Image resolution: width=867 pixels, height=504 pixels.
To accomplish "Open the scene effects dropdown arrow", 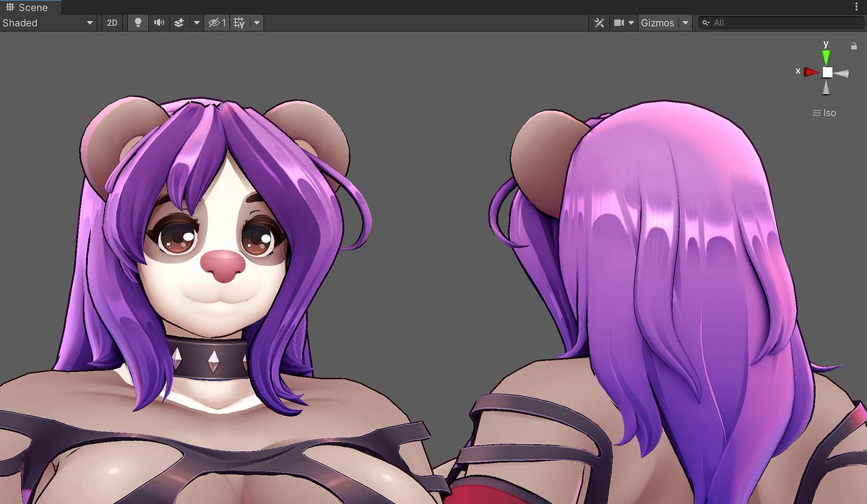I will pos(197,23).
